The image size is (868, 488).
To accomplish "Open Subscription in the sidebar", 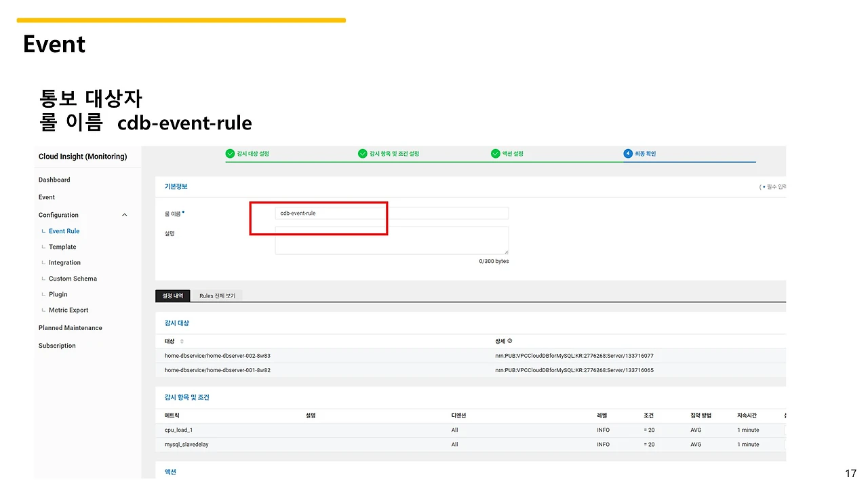I will click(57, 346).
